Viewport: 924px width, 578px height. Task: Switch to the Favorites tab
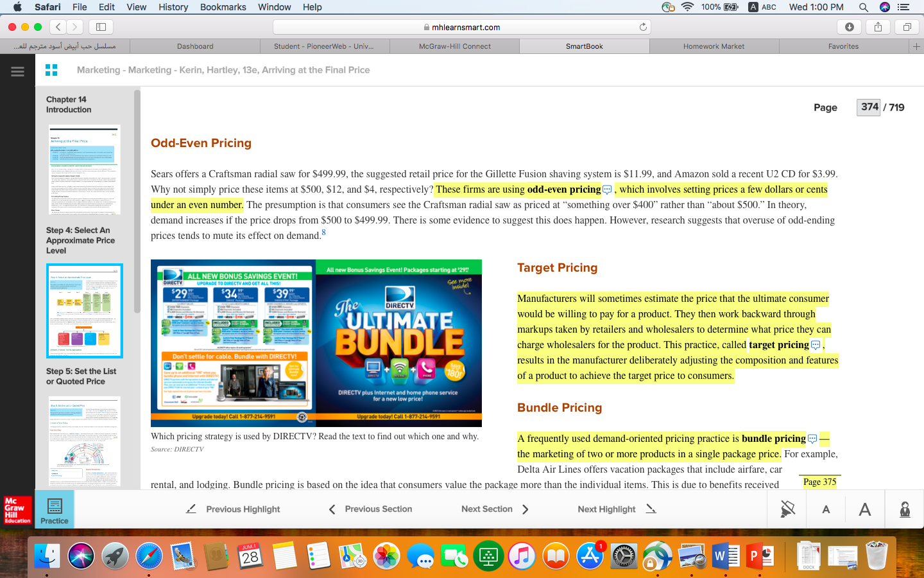pos(843,46)
